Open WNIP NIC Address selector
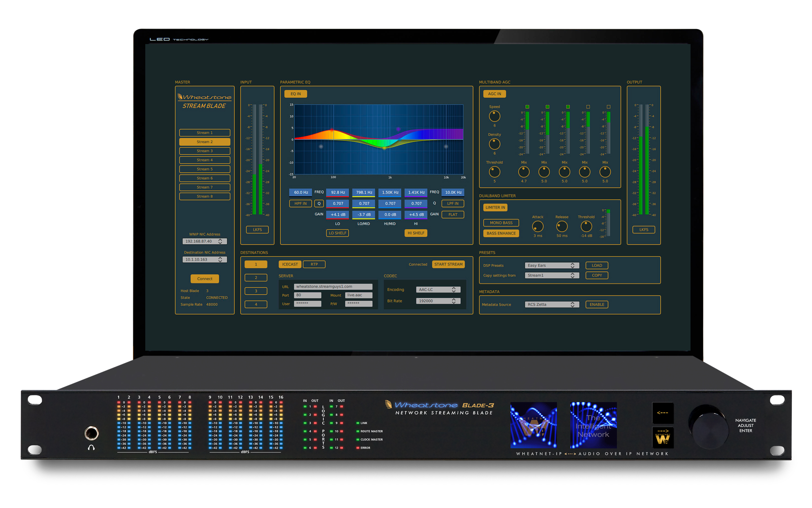Viewport: 812px width, 508px height. click(204, 241)
